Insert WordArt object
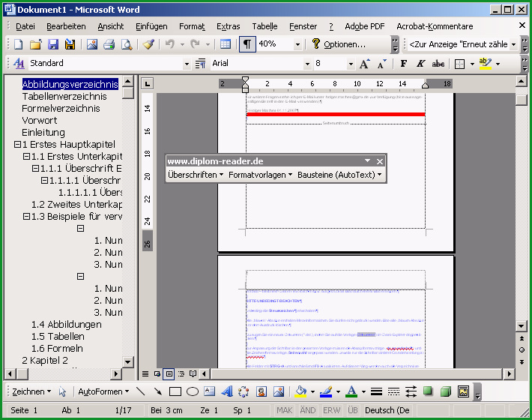 point(226,391)
